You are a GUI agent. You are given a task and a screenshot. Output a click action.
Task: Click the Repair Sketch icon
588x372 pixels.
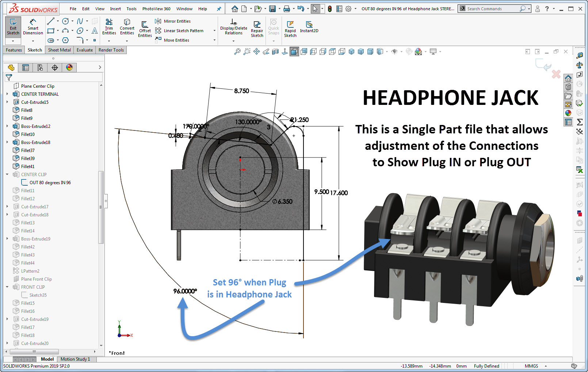[257, 29]
